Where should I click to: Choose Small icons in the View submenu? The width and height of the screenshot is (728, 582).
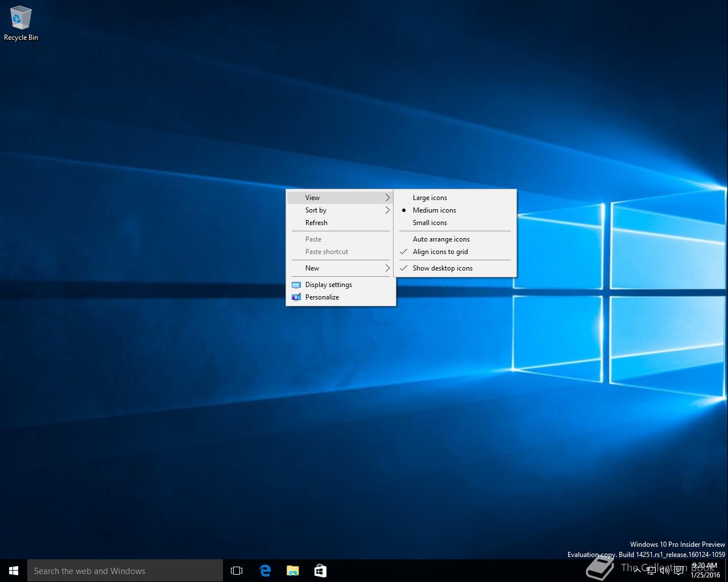pyautogui.click(x=430, y=223)
